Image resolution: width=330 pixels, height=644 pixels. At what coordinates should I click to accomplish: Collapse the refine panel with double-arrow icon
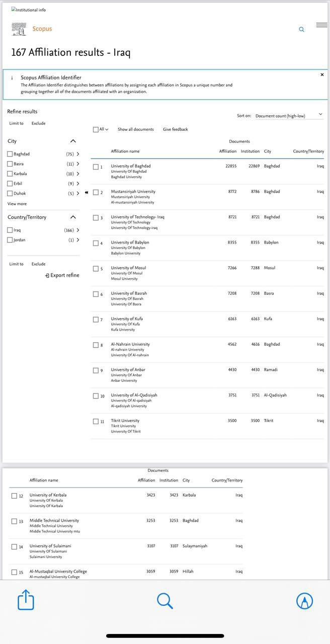click(87, 192)
